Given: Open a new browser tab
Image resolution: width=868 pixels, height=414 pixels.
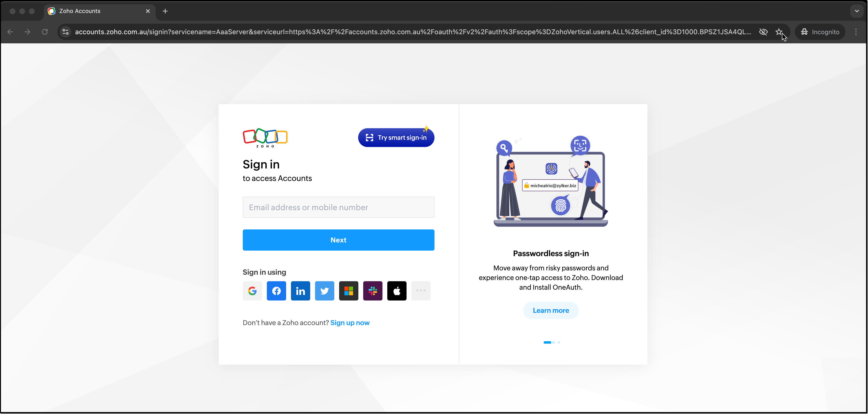Looking at the screenshot, I should (x=165, y=11).
